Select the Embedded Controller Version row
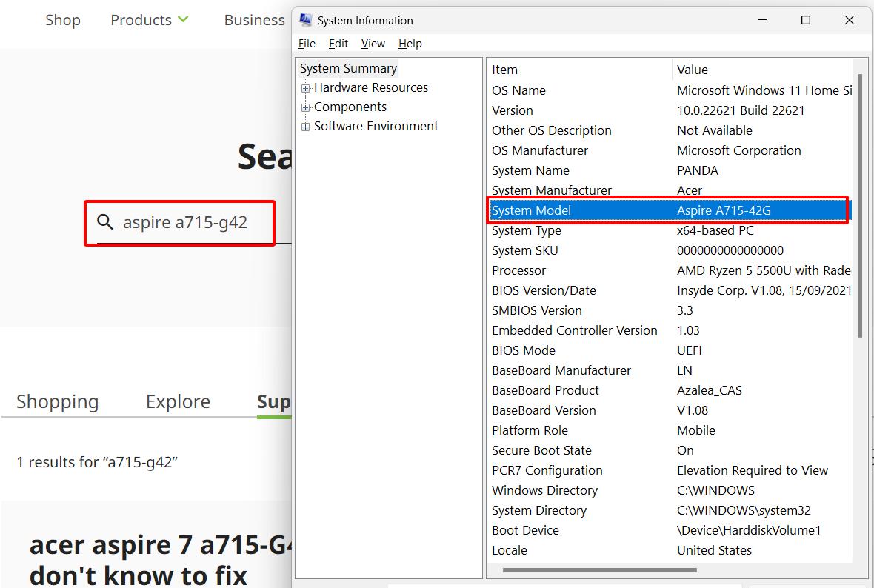 (670, 330)
